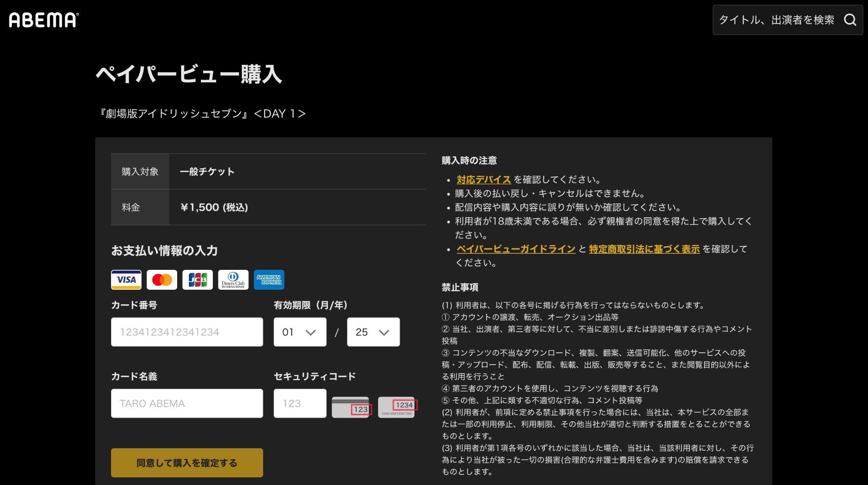The width and height of the screenshot is (868, 485).
Task: Click the 禁止事項 heading
Action: click(x=460, y=287)
